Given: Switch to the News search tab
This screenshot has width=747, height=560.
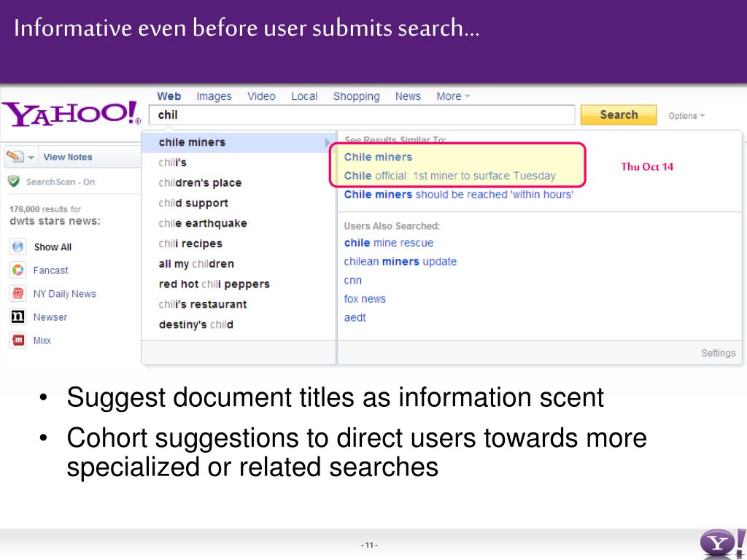Looking at the screenshot, I should [408, 96].
